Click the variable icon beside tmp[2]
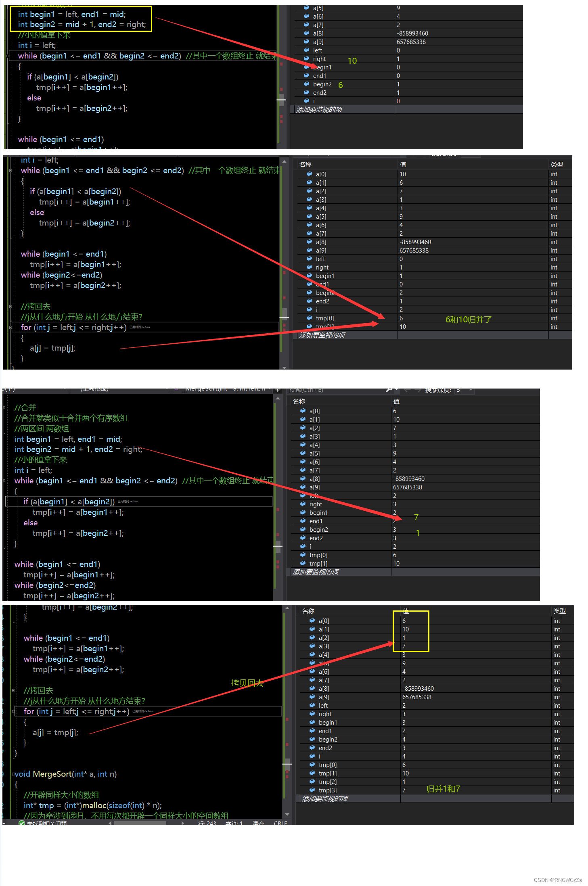This screenshot has height=886, width=588. tap(312, 781)
